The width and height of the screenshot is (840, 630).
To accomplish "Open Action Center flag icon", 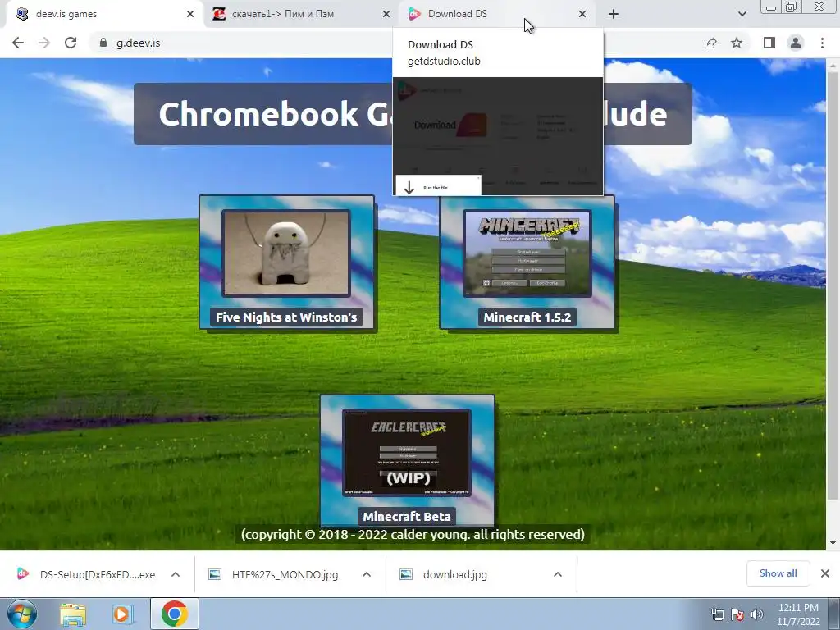I will (x=737, y=614).
